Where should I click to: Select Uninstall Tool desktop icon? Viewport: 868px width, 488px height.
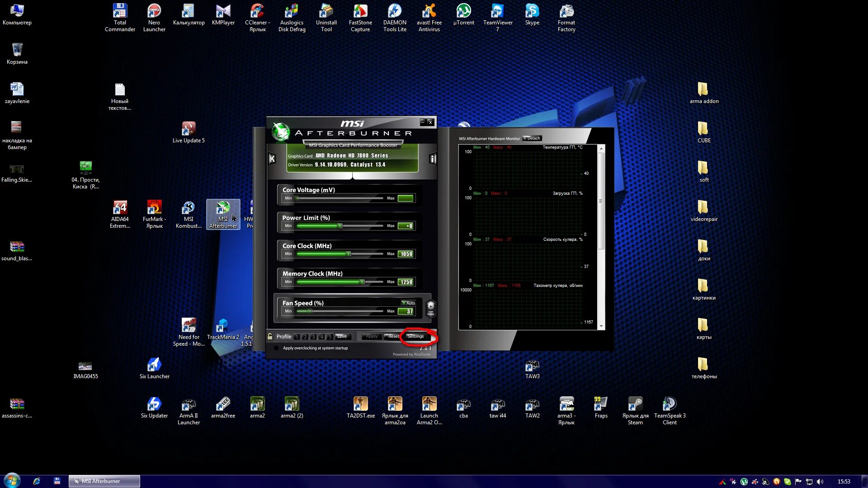tap(326, 18)
